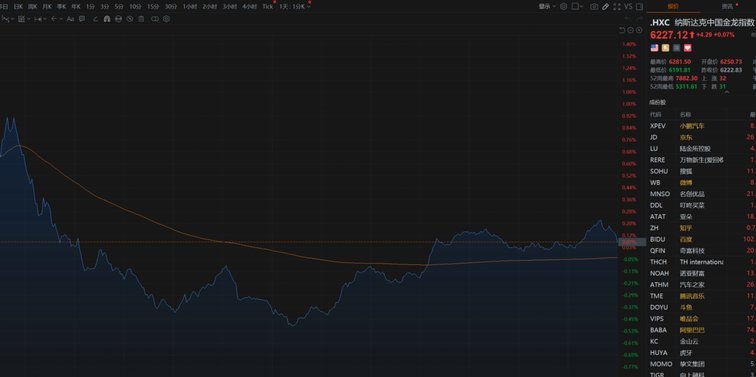Expand the measure tool options arrow
This screenshot has height=377, width=756.
coord(45,19)
